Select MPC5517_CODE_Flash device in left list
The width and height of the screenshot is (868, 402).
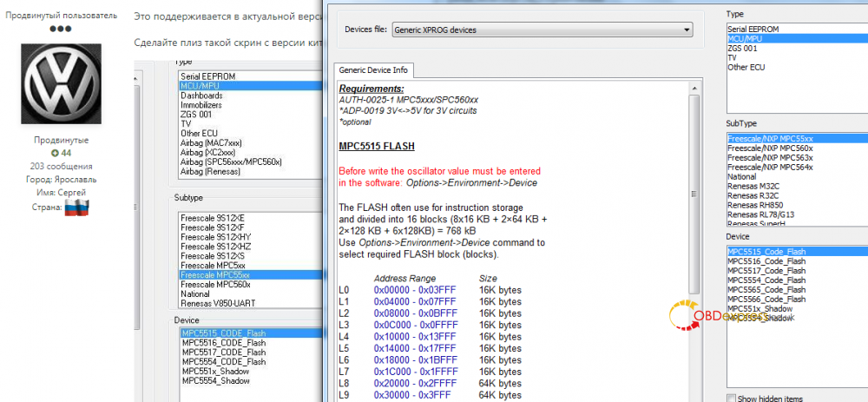[224, 352]
